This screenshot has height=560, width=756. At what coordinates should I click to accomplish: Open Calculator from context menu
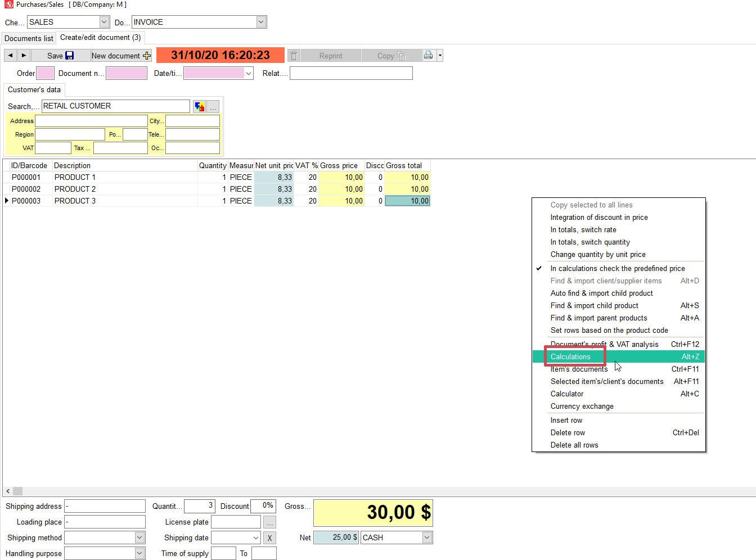tap(619, 394)
